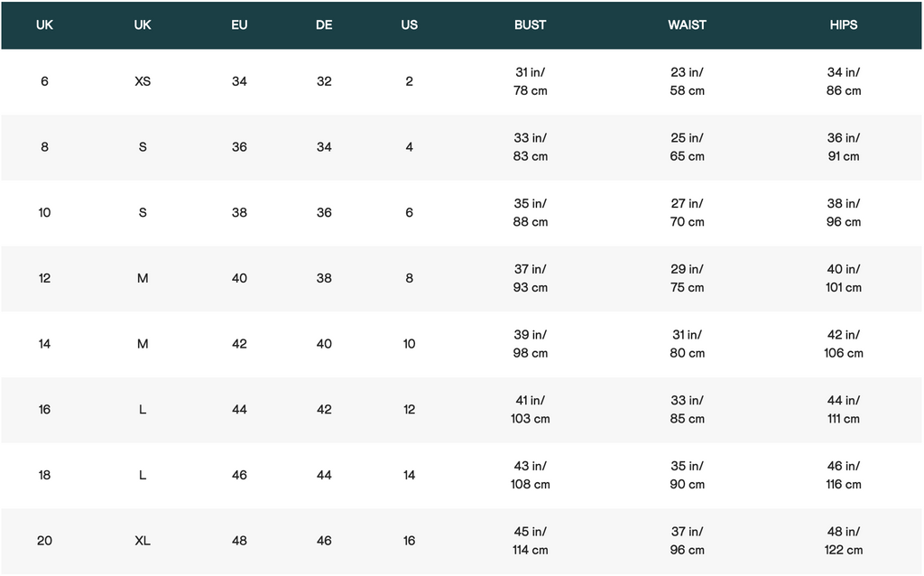Click UK size 6 cell

(x=44, y=81)
